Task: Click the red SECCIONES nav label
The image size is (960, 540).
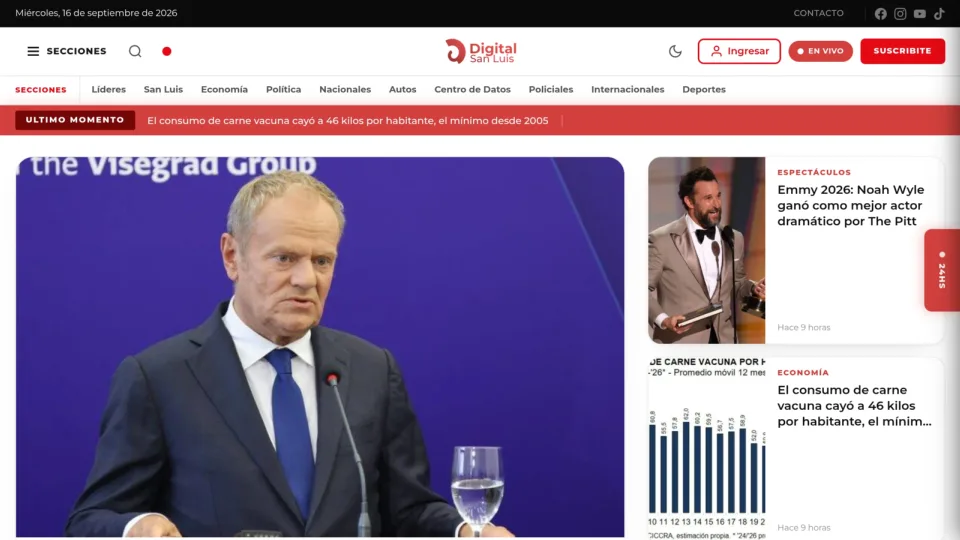Action: (x=41, y=89)
